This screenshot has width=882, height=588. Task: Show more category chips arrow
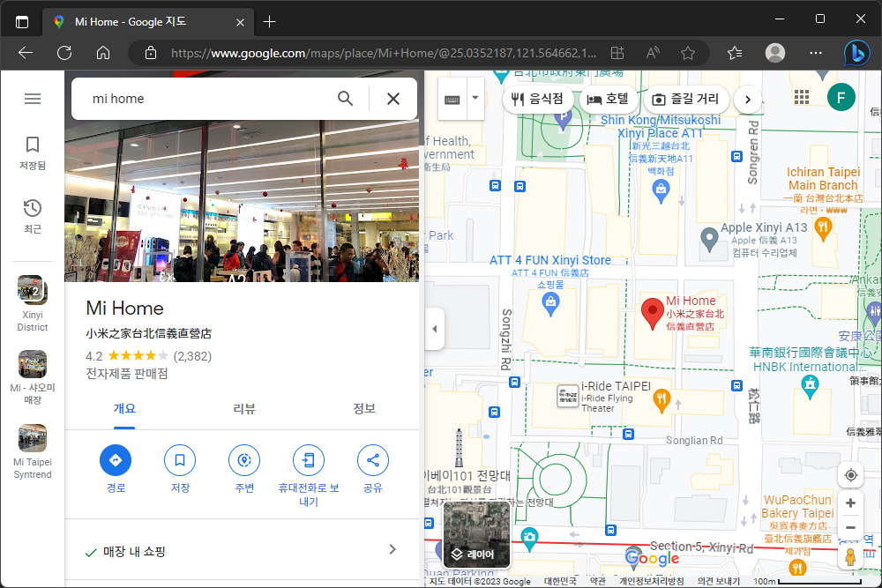748,100
